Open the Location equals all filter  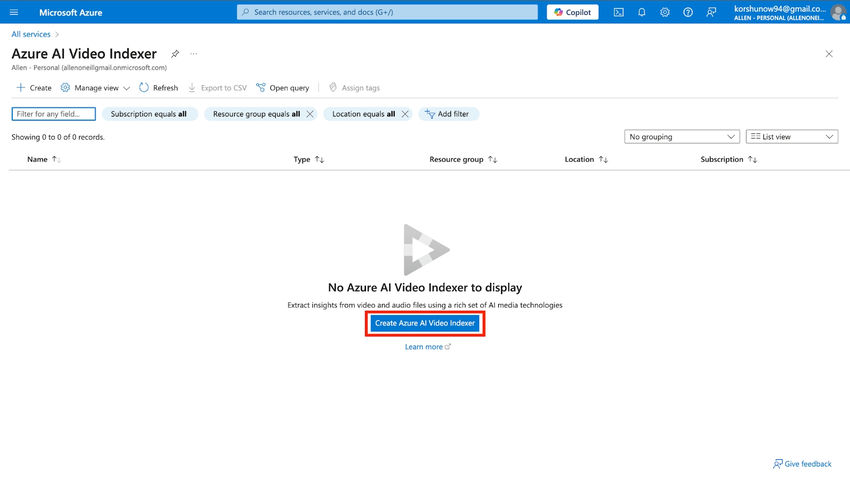(x=363, y=114)
